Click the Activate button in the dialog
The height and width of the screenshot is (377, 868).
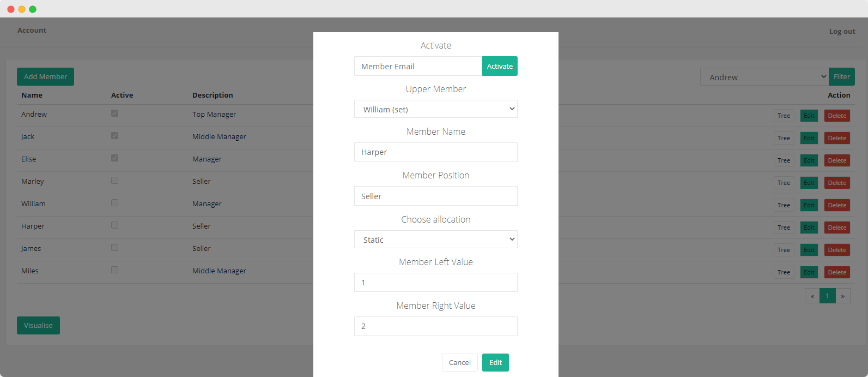(500, 66)
